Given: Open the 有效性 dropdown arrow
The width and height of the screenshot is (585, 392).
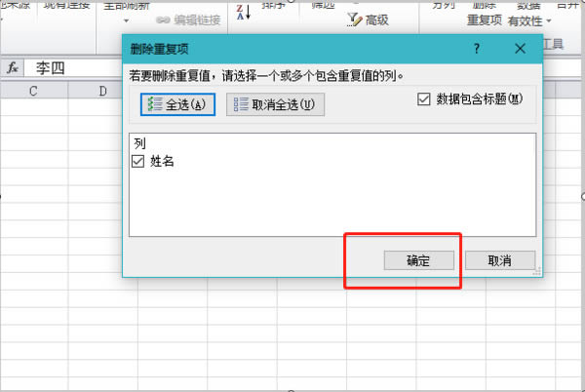Looking at the screenshot, I should pyautogui.click(x=549, y=20).
